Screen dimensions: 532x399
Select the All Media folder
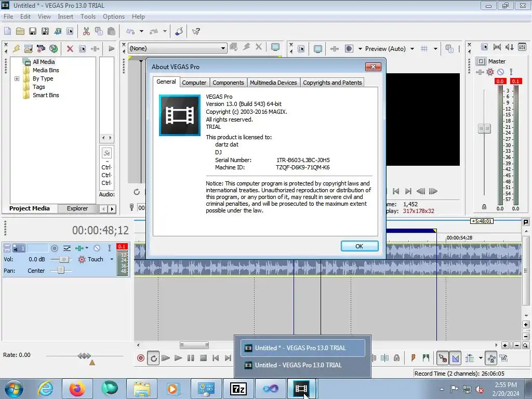point(44,62)
